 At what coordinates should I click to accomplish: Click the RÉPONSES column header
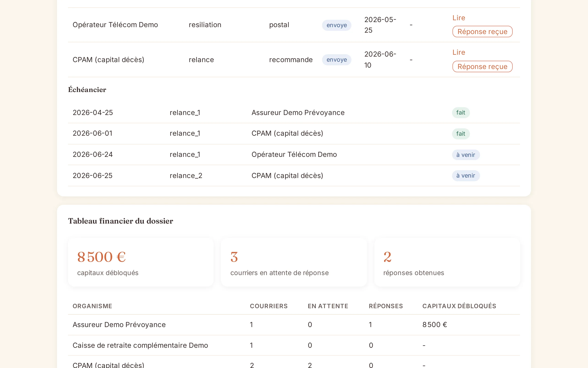pos(386,306)
